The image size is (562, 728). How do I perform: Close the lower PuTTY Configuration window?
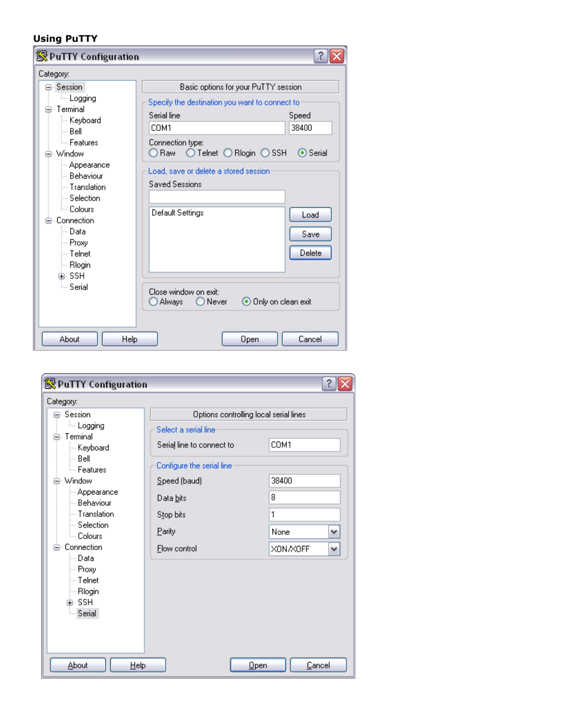[x=345, y=384]
